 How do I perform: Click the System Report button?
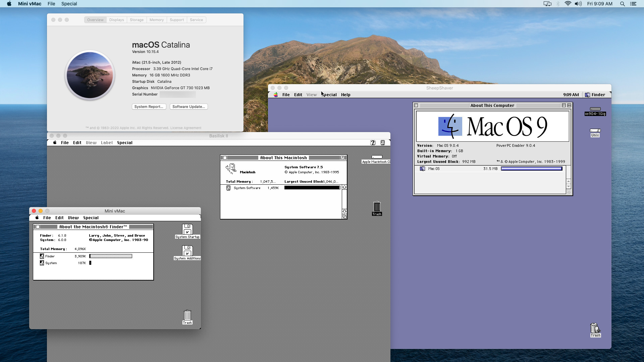(x=149, y=107)
